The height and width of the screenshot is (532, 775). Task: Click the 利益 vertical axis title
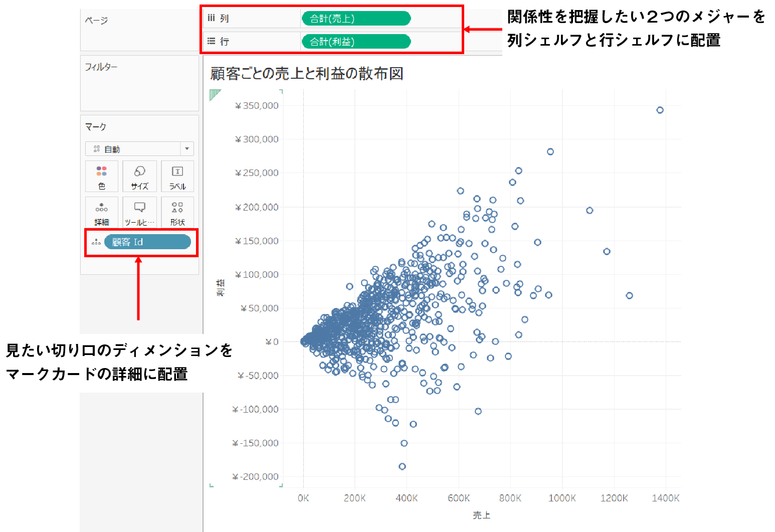click(x=221, y=288)
